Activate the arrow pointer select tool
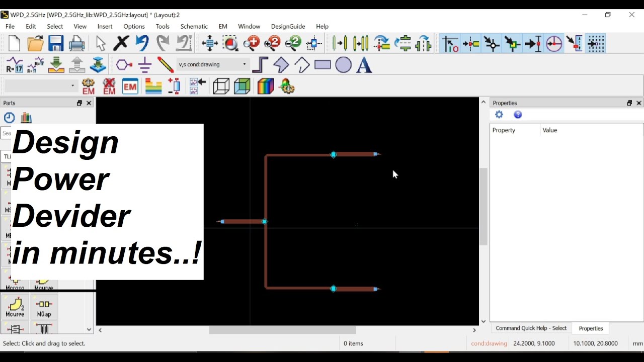This screenshot has width=644, height=362. (x=101, y=44)
